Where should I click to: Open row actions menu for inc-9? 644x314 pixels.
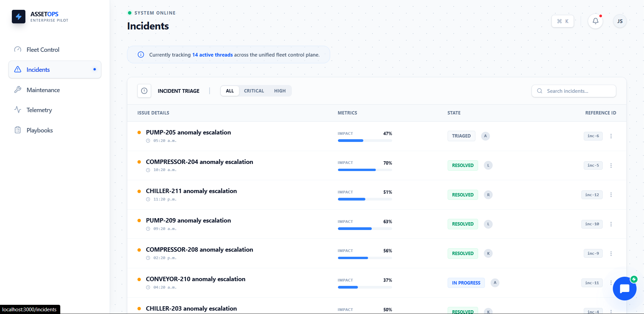[611, 253]
